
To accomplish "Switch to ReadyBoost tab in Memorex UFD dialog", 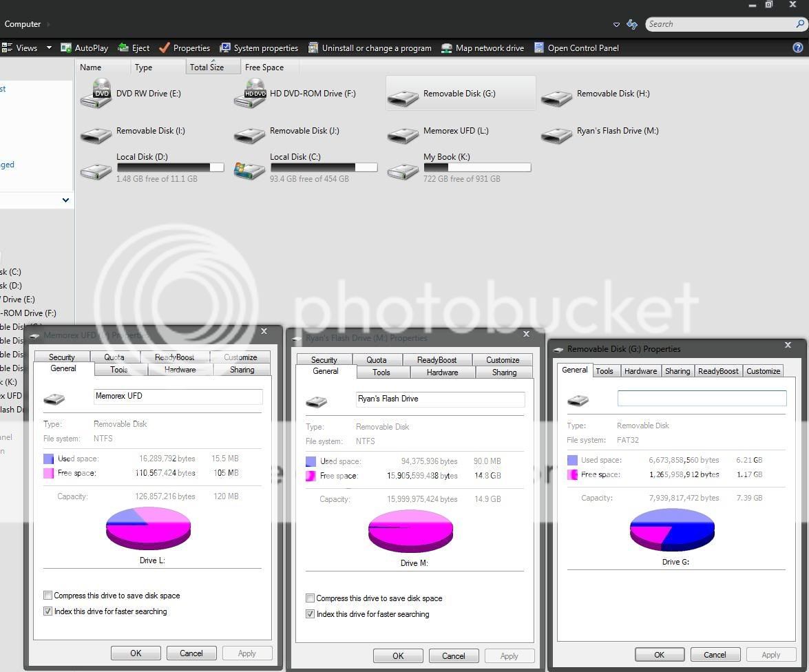I will point(174,357).
